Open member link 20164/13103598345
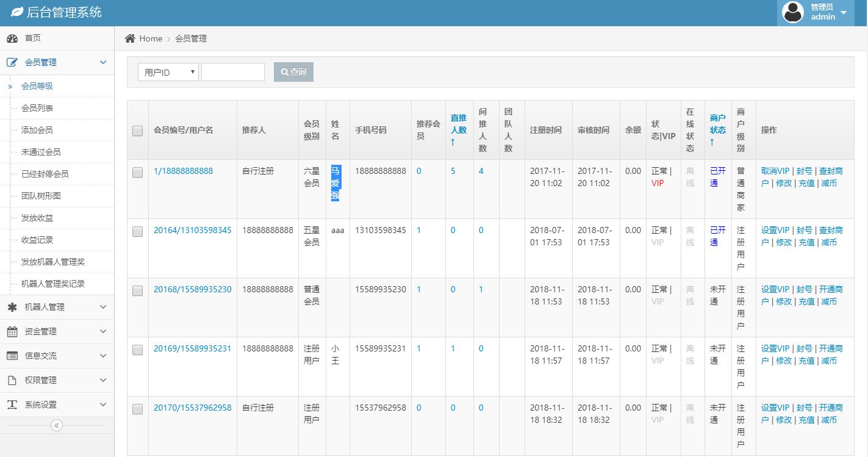Image resolution: width=868 pixels, height=457 pixels. tap(192, 230)
